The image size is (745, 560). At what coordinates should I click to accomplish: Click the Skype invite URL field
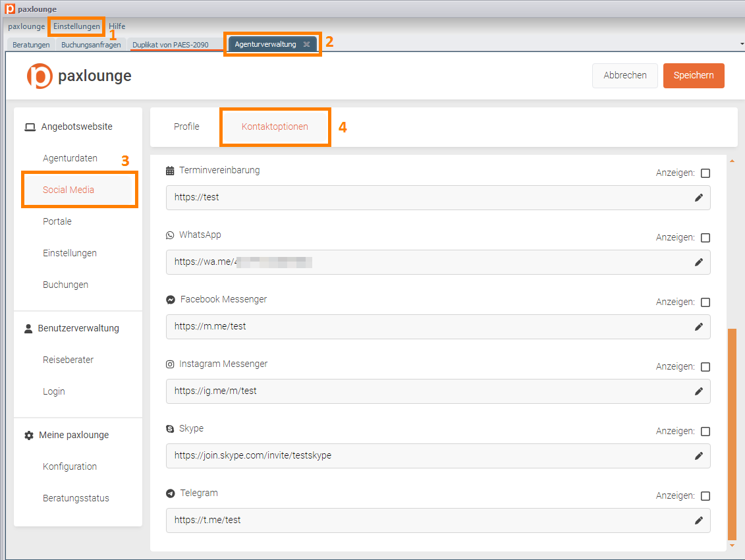[x=437, y=456]
